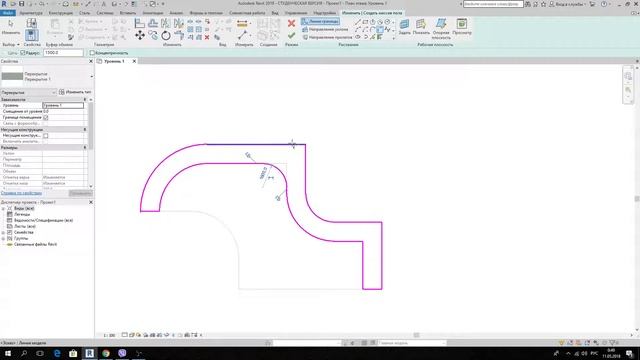Click the Show work plane icon
The width and height of the screenshot is (640, 360).
[421, 26]
